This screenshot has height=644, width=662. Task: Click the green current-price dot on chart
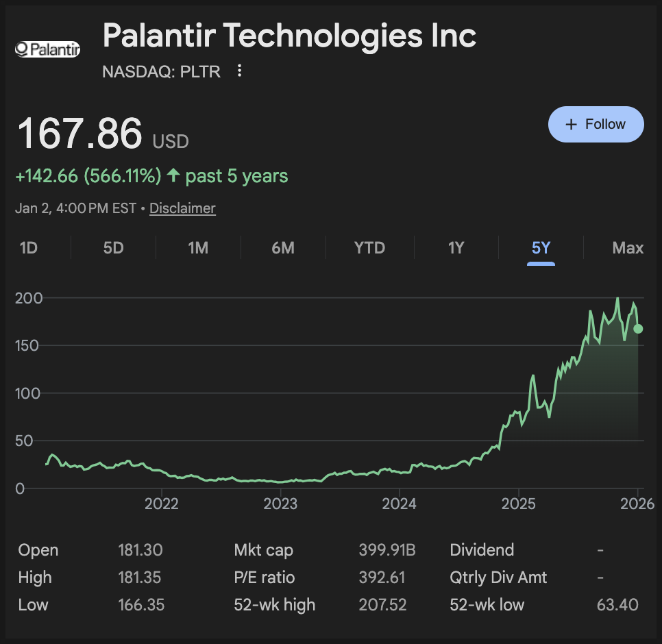coord(638,329)
